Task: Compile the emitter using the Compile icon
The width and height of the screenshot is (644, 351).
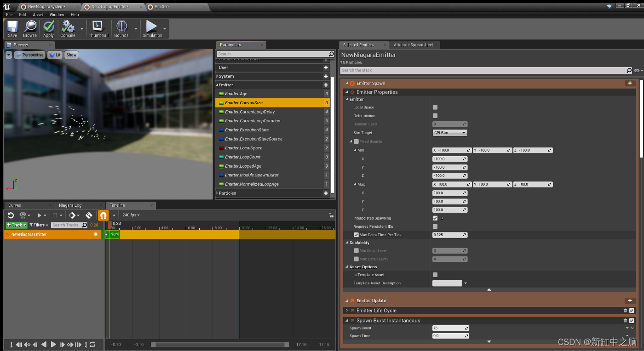Action: tap(68, 28)
